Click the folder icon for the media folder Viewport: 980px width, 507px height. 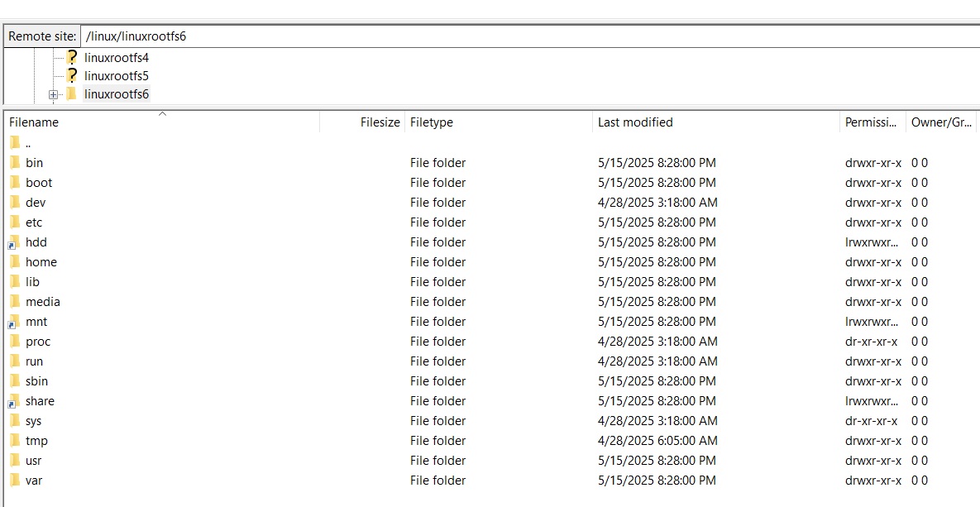[15, 301]
